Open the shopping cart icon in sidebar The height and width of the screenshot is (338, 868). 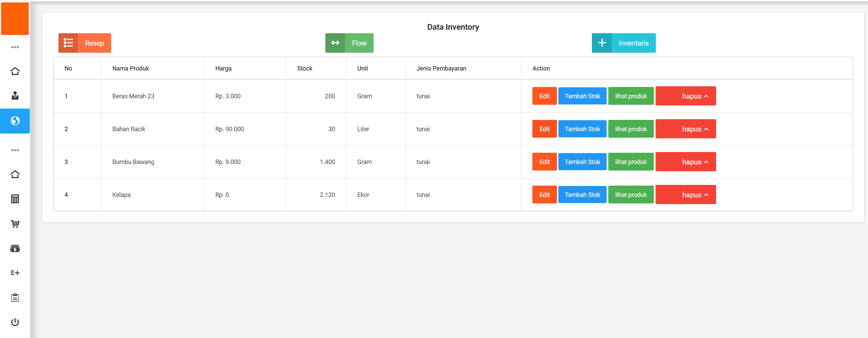[15, 224]
